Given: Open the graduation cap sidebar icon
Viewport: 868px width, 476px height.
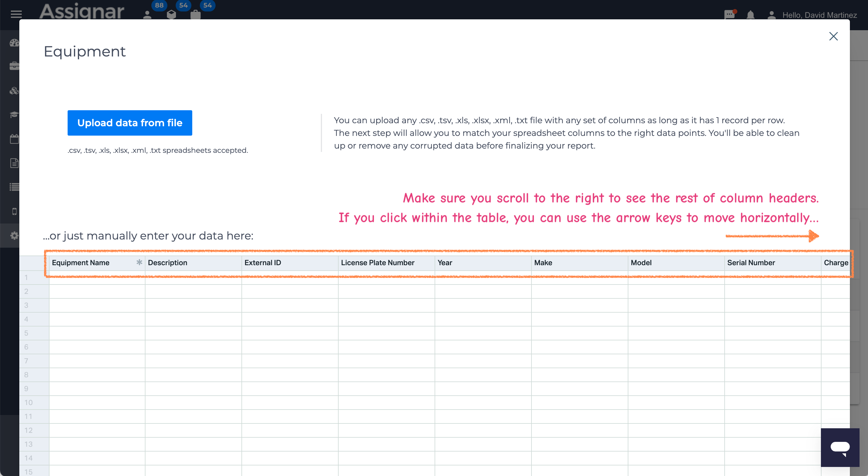Looking at the screenshot, I should [14, 114].
